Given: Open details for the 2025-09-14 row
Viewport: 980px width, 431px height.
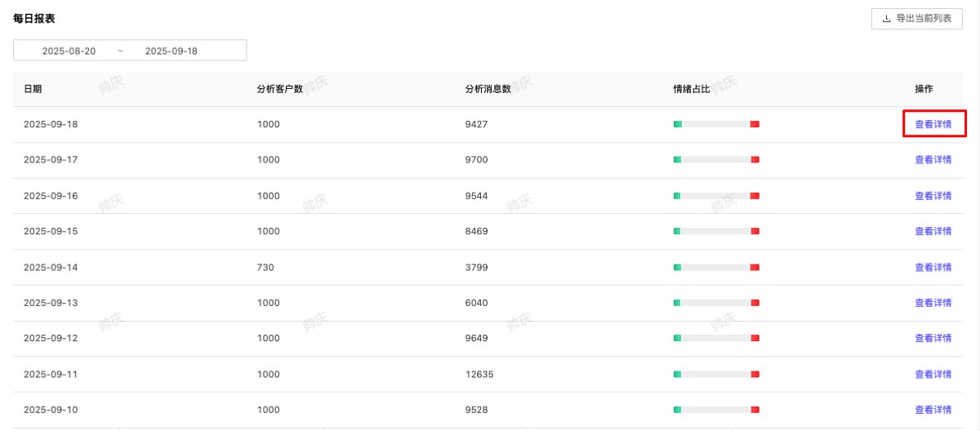Looking at the screenshot, I should [x=933, y=268].
